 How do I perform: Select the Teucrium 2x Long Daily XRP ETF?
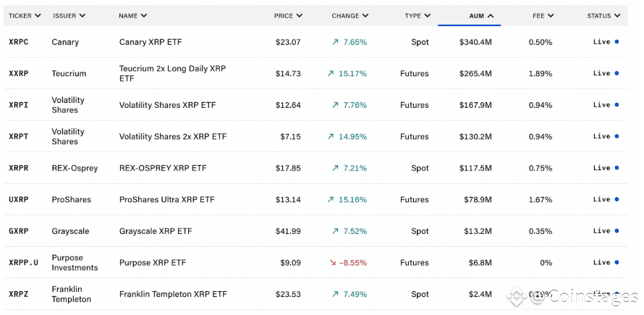[x=172, y=73]
